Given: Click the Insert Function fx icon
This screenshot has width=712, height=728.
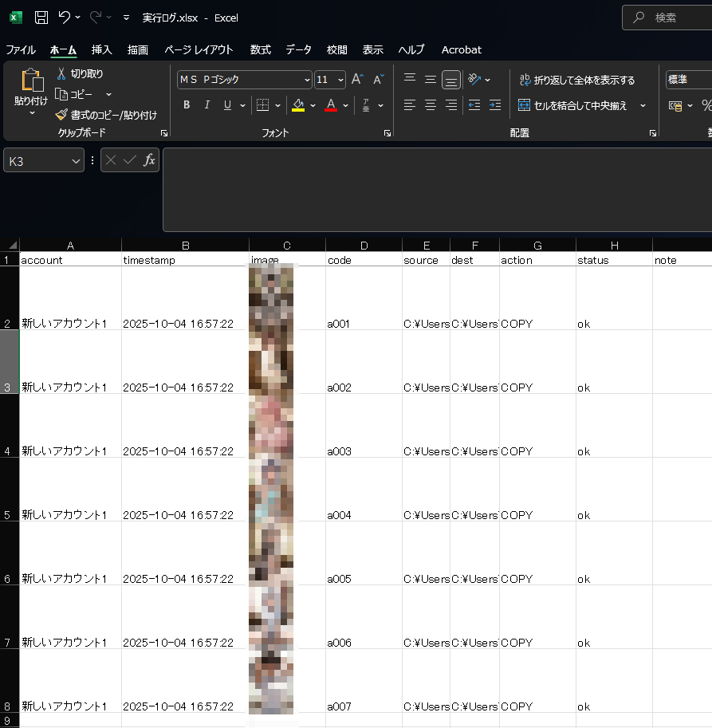Looking at the screenshot, I should point(149,160).
